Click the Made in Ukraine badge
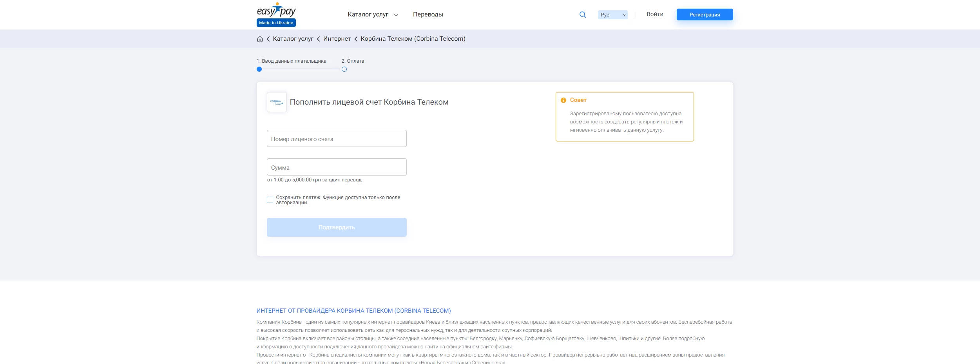Screen dimensions: 980x364 click(x=276, y=23)
